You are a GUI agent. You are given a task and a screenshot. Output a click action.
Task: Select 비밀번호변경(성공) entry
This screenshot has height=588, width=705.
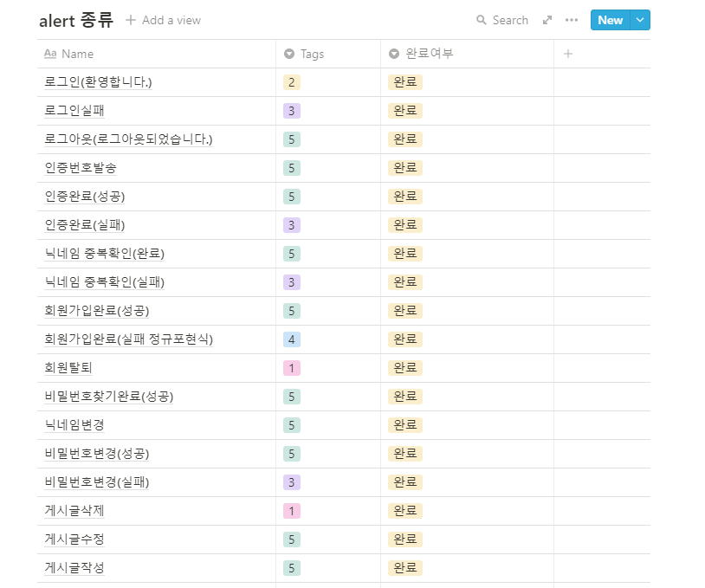tap(97, 453)
